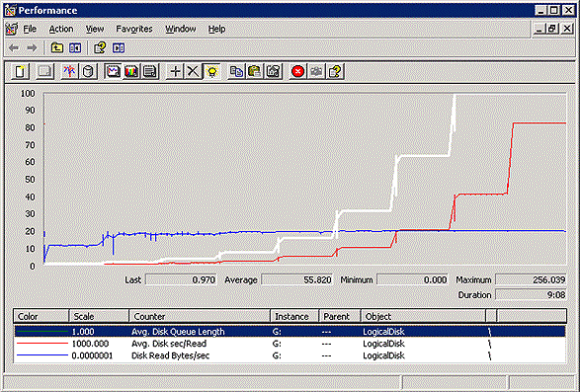Switch to the View Graph icon
580x392 pixels.
[113, 71]
